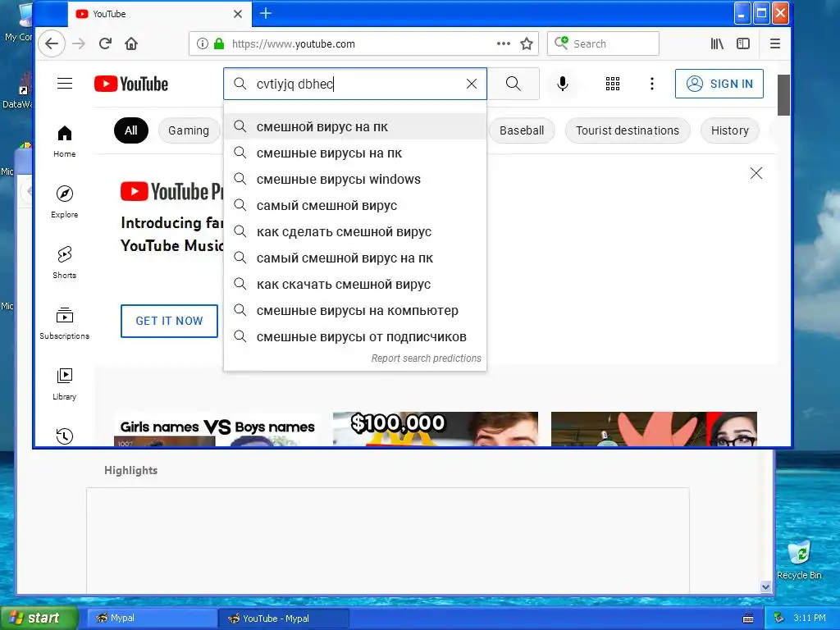840x630 pixels.
Task: Open Library in sidebar
Action: point(65,384)
